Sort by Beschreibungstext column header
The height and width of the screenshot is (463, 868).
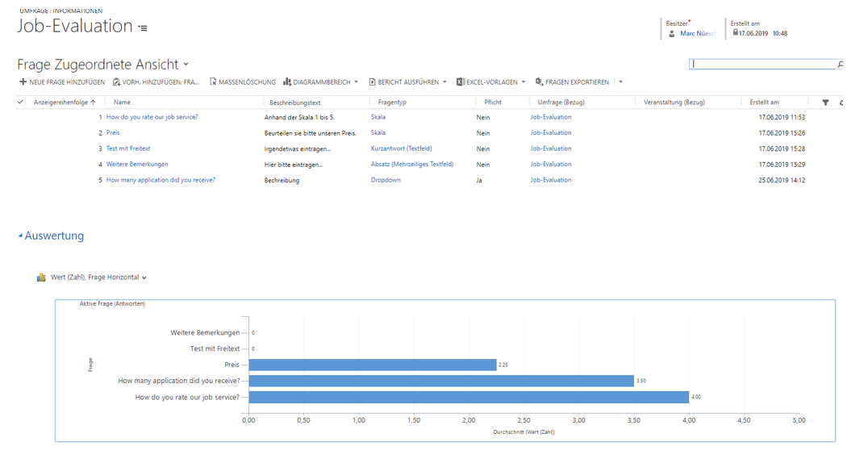point(295,103)
